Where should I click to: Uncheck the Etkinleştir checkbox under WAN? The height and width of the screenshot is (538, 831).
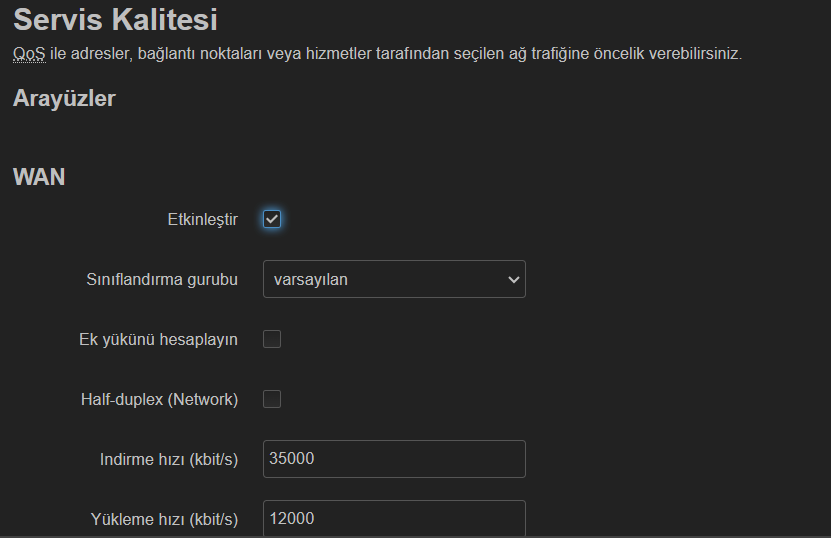(x=272, y=219)
